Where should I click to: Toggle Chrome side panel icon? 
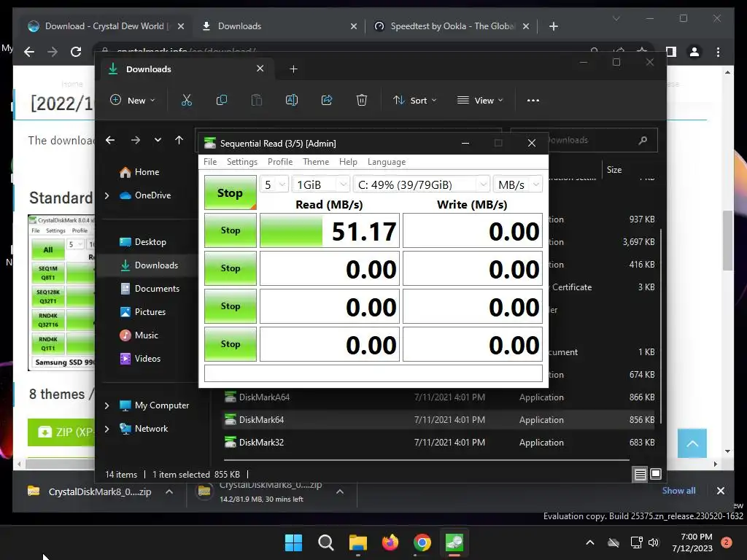671,52
